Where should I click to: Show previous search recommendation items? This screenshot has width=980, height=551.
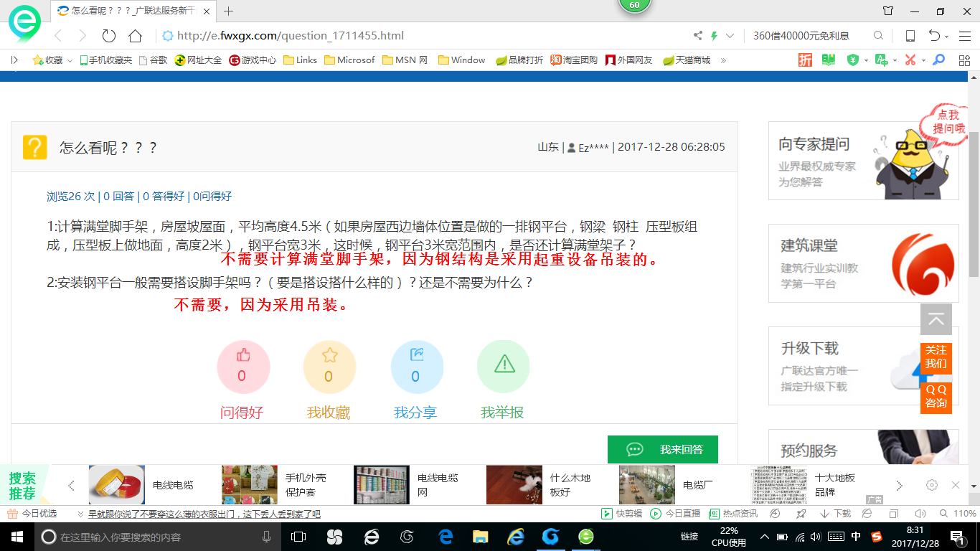(71, 486)
